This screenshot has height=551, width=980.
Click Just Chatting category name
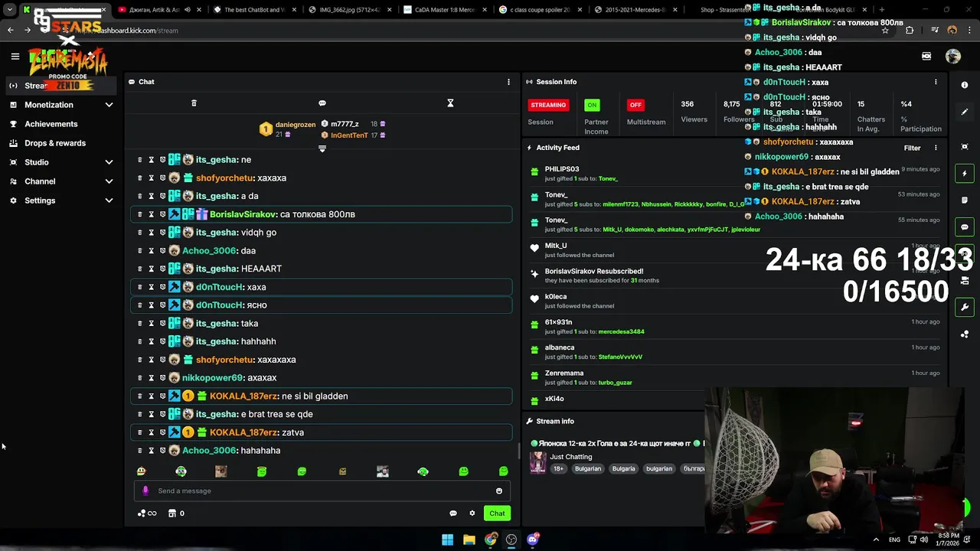click(570, 457)
